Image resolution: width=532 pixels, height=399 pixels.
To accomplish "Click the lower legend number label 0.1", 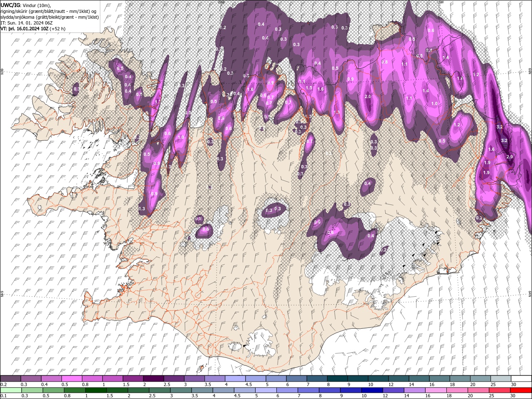I will click(3, 396).
